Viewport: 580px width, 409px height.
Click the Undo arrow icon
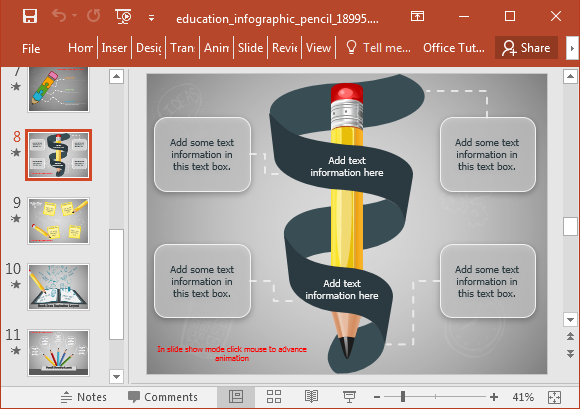click(59, 16)
